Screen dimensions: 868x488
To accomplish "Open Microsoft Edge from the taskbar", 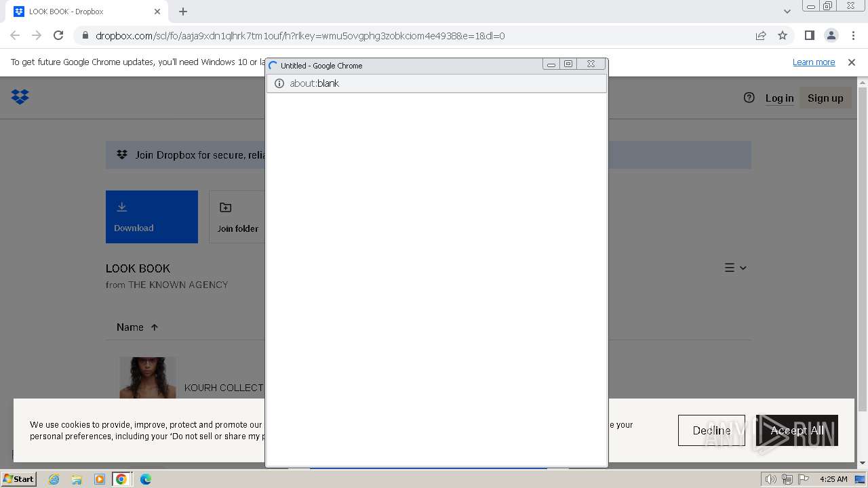I will (x=145, y=479).
